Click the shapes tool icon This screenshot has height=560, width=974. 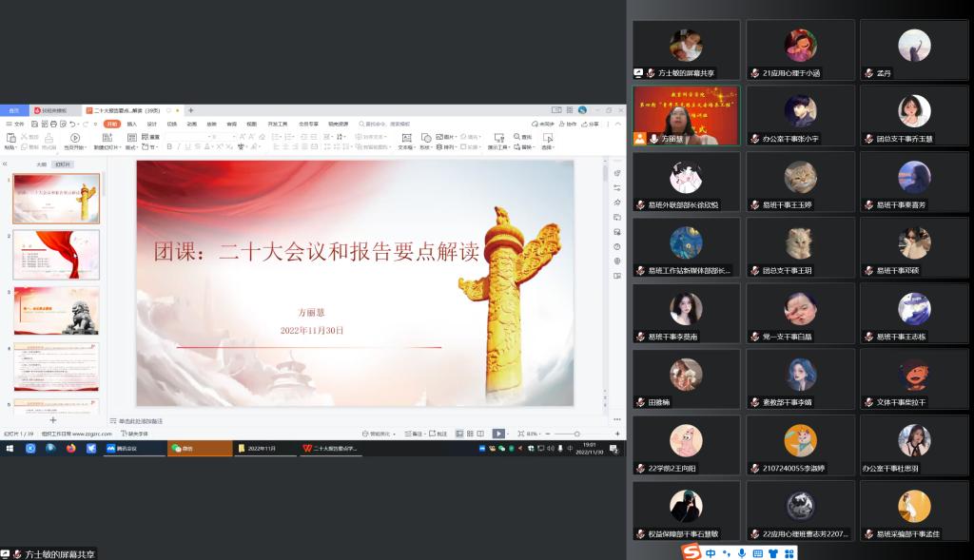pyautogui.click(x=425, y=138)
